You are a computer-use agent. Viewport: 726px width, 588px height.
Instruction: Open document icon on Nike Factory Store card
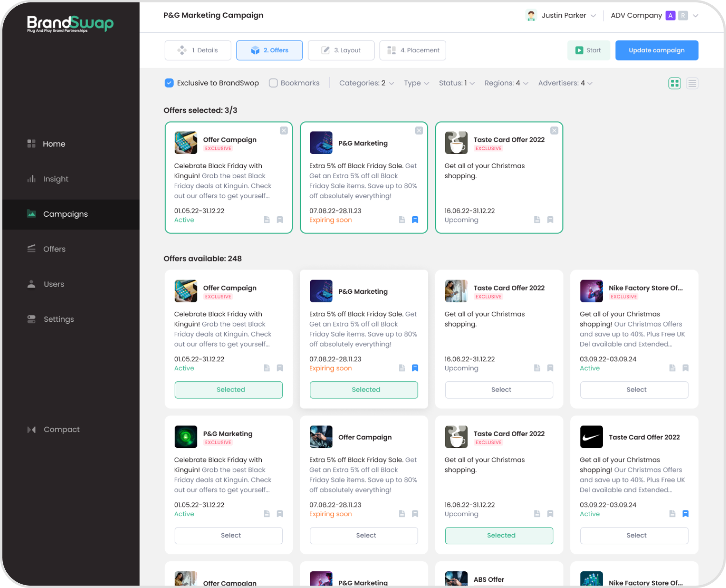(672, 368)
